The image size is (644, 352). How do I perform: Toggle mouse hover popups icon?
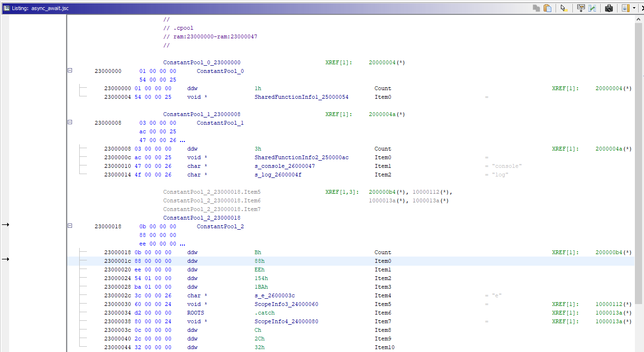[564, 8]
